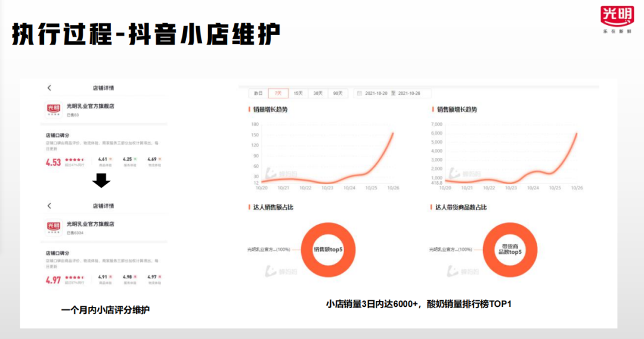
Task: Click the 达人带货商品数占比 section title
Action: tap(461, 207)
